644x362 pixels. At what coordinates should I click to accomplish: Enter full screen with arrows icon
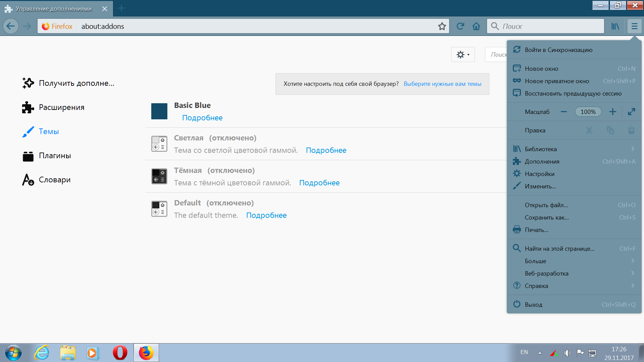pos(631,112)
